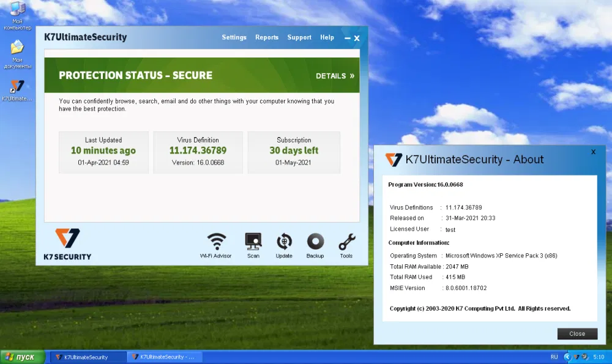612x364 pixels.
Task: Expand hidden tray icons arrow
Action: click(x=567, y=357)
